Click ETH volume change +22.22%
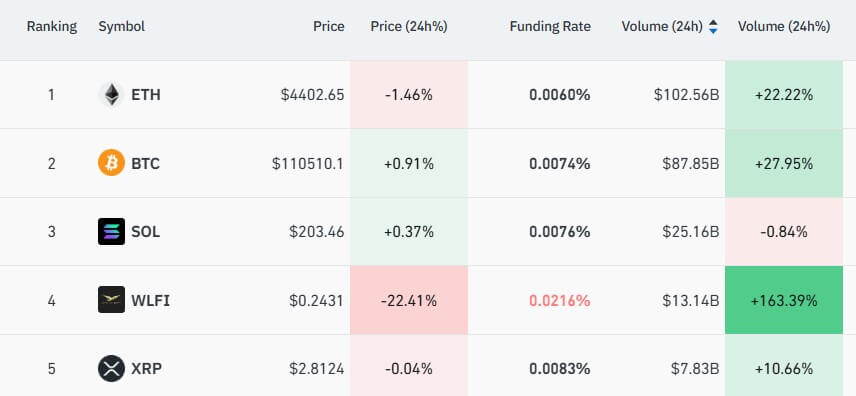856x396 pixels. pos(784,95)
